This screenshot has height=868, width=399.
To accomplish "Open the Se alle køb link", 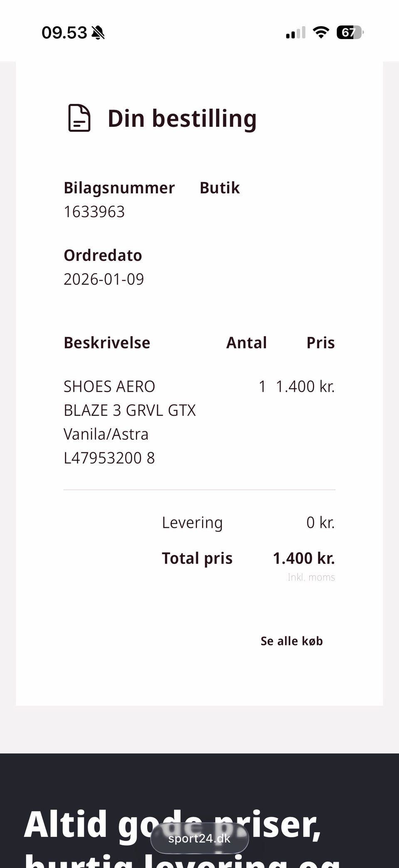I will tap(291, 641).
